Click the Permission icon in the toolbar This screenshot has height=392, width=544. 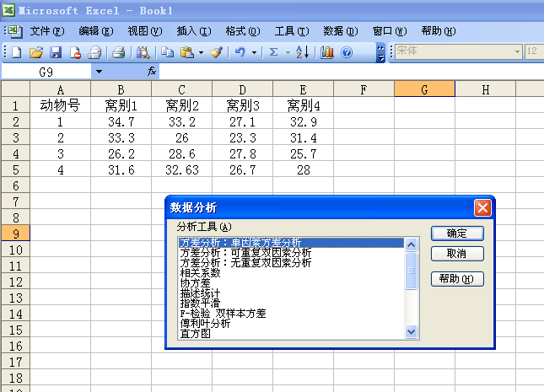(75, 53)
